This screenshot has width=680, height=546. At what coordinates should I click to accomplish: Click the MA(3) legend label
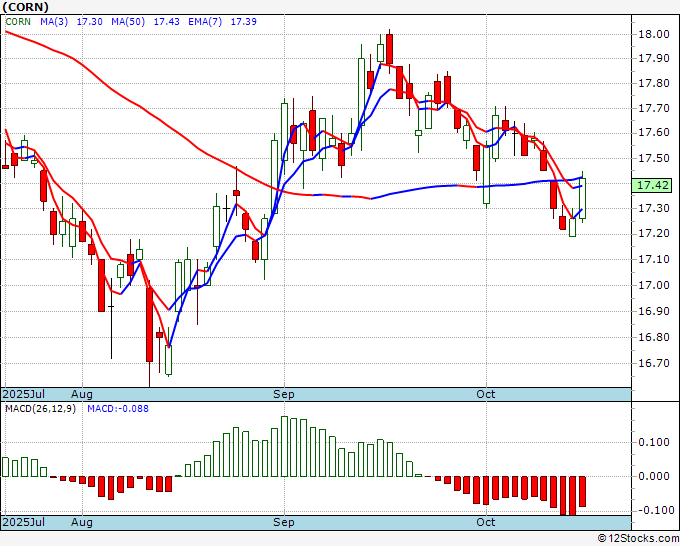click(54, 22)
